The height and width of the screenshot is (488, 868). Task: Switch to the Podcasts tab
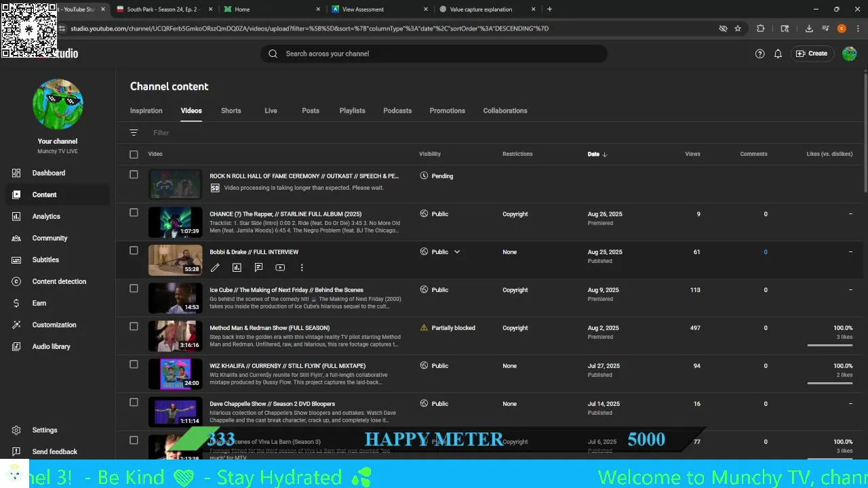tap(397, 110)
